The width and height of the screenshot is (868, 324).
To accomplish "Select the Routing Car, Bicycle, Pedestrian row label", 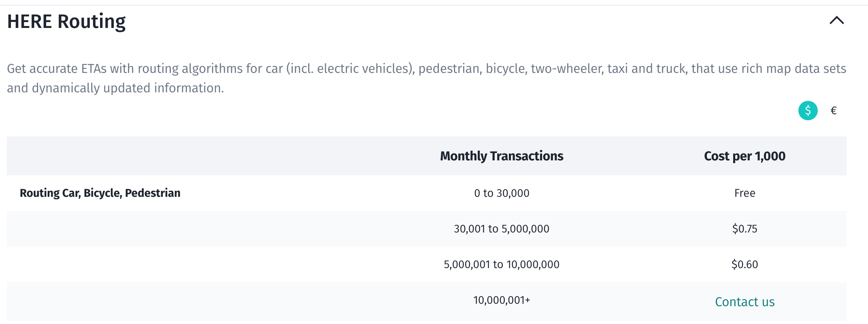I will 100,193.
